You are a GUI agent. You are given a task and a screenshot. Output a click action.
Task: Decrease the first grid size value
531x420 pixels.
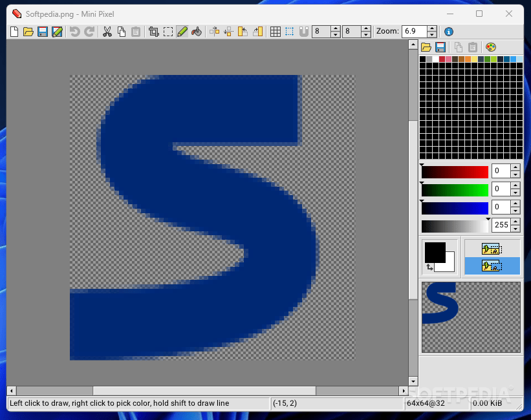[x=335, y=35]
